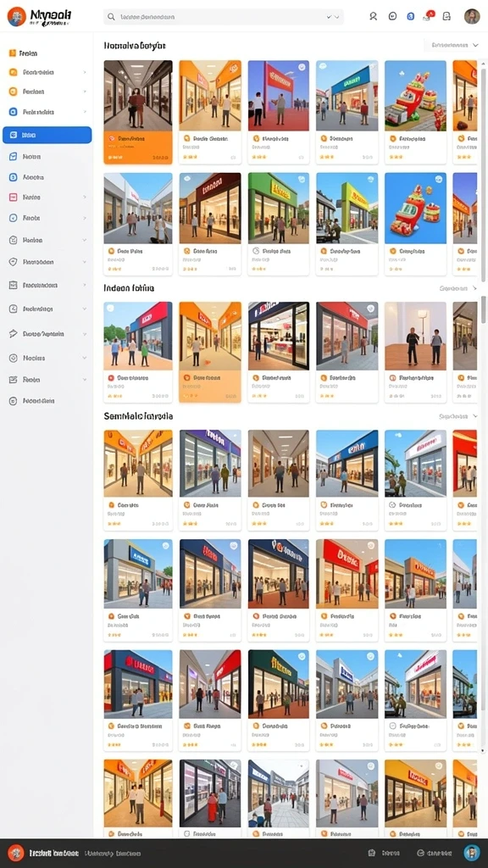This screenshot has width=488, height=868.
Task: Toggle the favorite badge on the red sign store card
Action: [x=301, y=67]
